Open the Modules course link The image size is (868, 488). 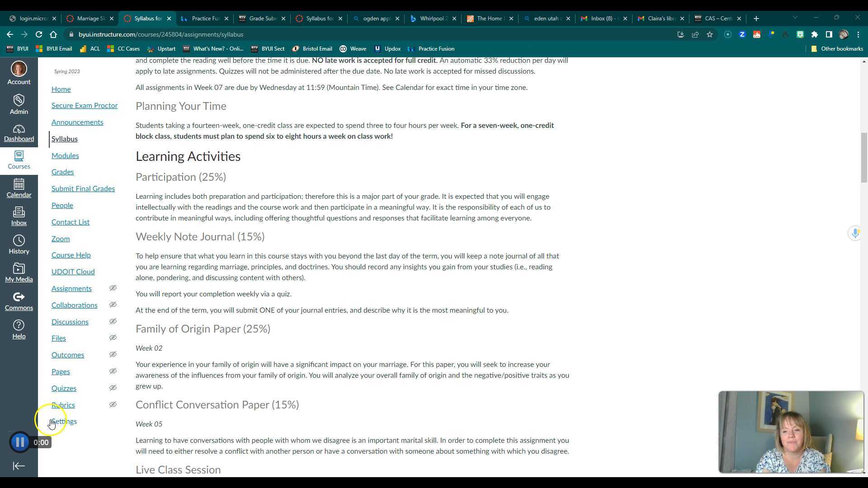tap(65, 155)
